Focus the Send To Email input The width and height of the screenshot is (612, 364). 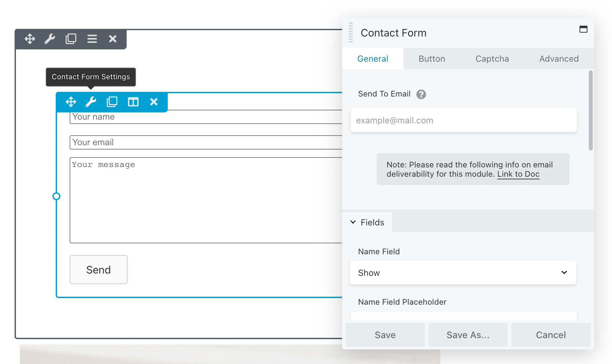[x=463, y=120]
